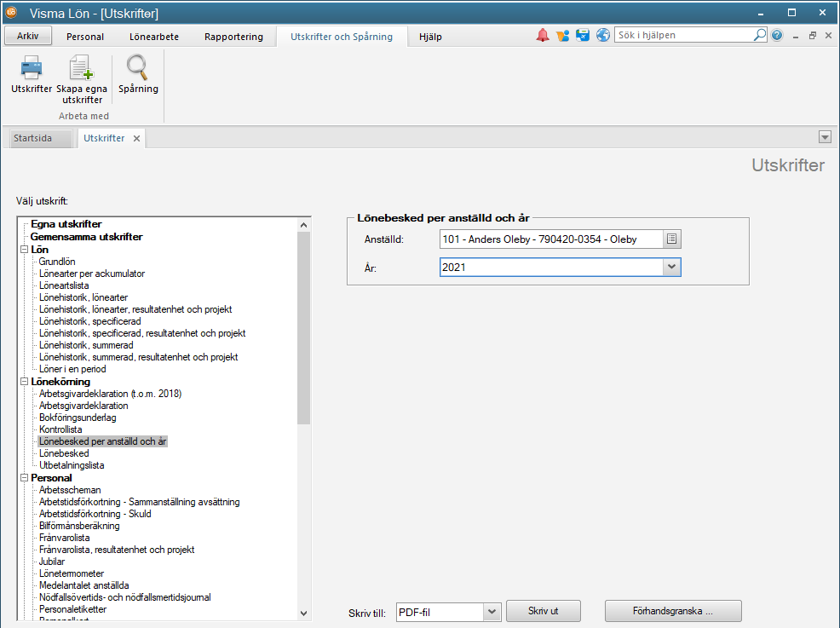Select Löner i en period report
This screenshot has width=840, height=628.
(x=72, y=369)
